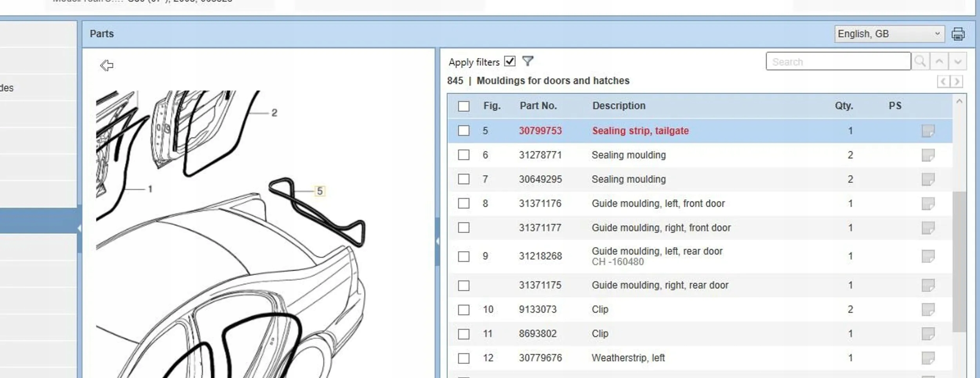Sort by the Part No. column header
Screen dimensions: 980x378
click(x=538, y=106)
